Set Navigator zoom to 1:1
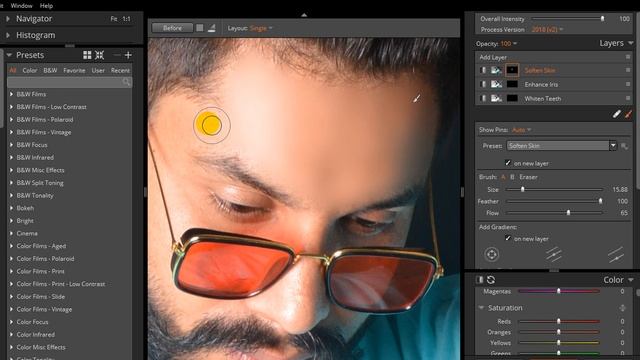This screenshot has width=640, height=360. tap(127, 19)
